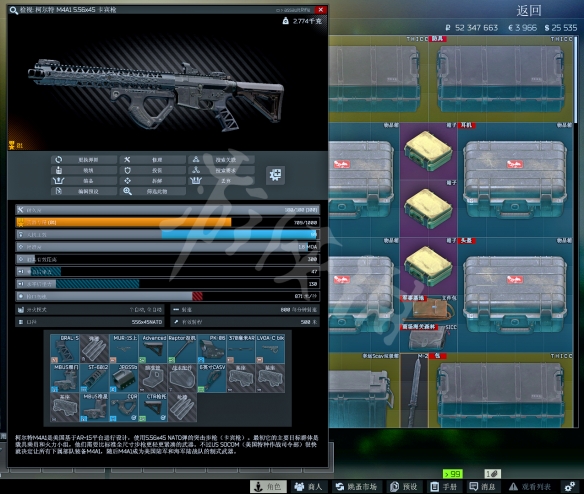Select the 6-inch CASV rail slot
This screenshot has width=584, height=494.
[212, 378]
